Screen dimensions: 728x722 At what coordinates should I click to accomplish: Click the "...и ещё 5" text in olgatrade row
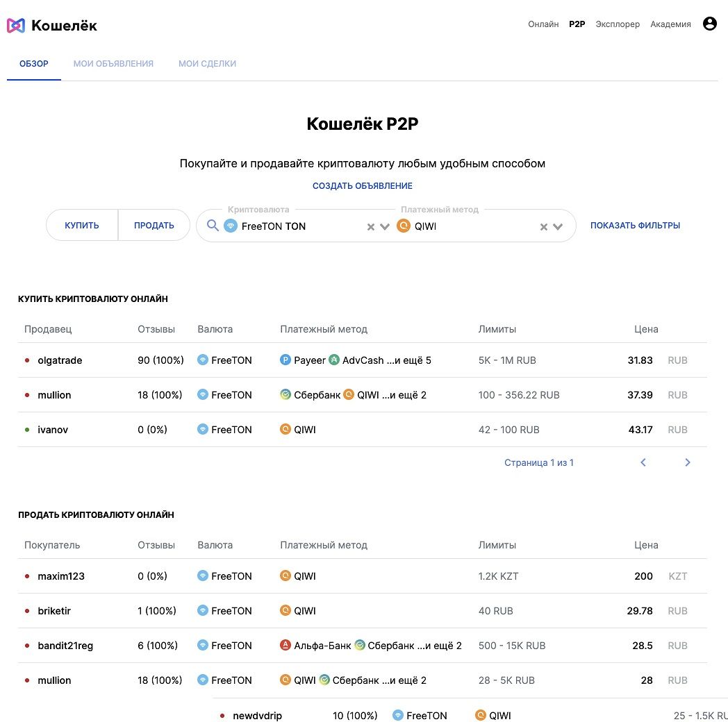pyautogui.click(x=409, y=360)
